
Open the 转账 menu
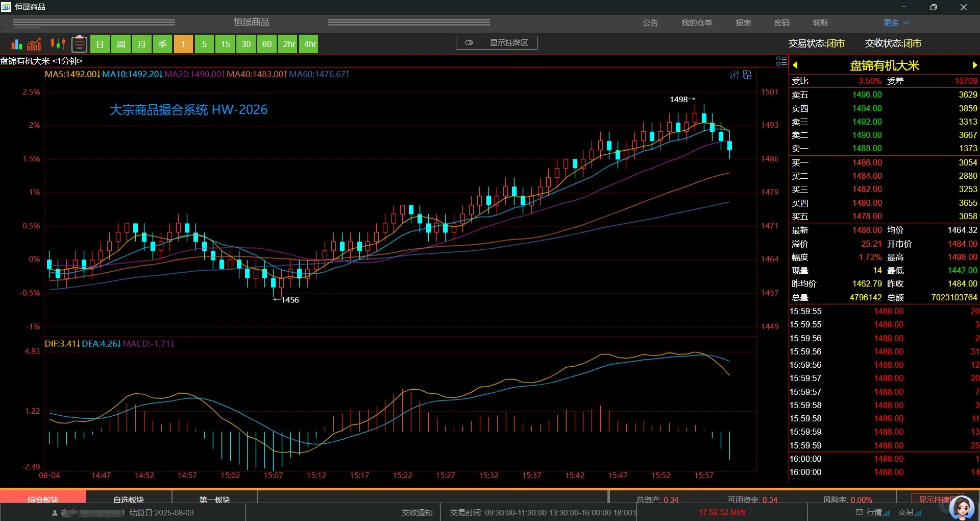coord(821,23)
